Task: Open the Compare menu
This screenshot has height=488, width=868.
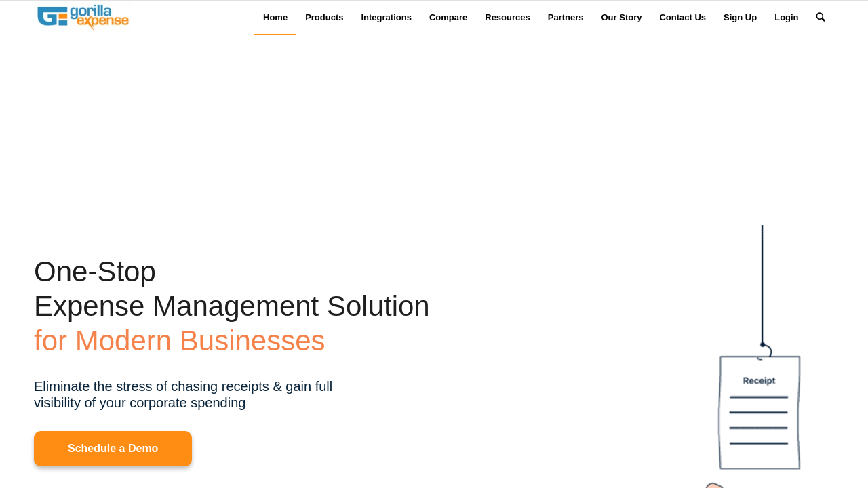Action: (x=448, y=18)
